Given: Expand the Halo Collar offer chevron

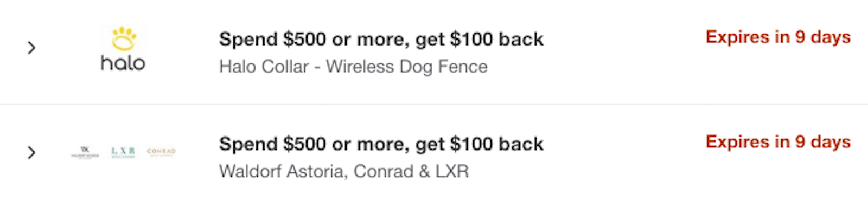Looking at the screenshot, I should [x=31, y=48].
